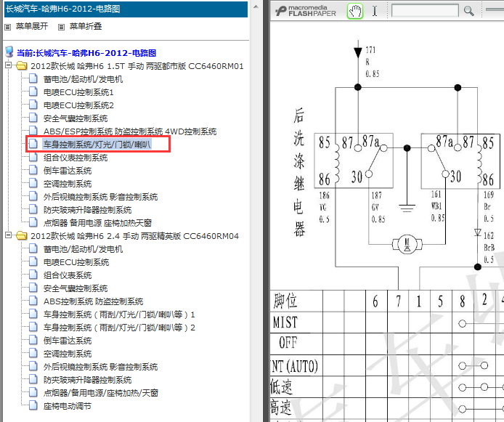
Task: Click the folder icon of 1.5T CC6460RM01
Action: tap(22, 66)
